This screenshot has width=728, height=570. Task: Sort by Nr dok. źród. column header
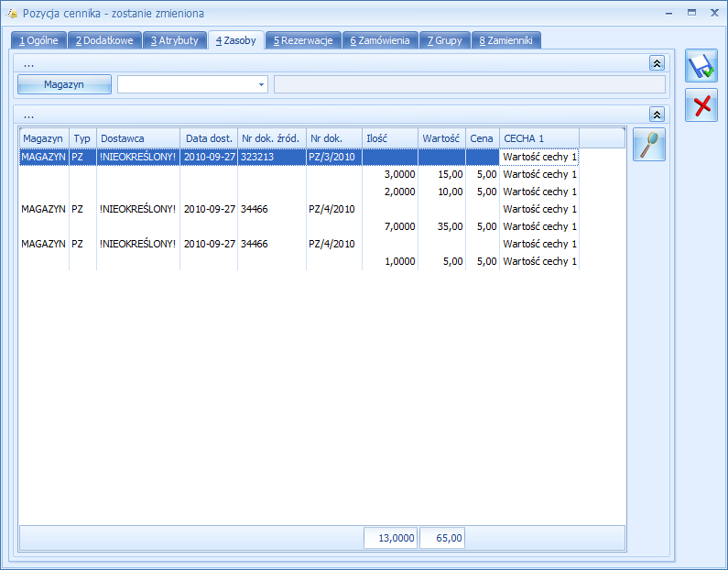[272, 138]
